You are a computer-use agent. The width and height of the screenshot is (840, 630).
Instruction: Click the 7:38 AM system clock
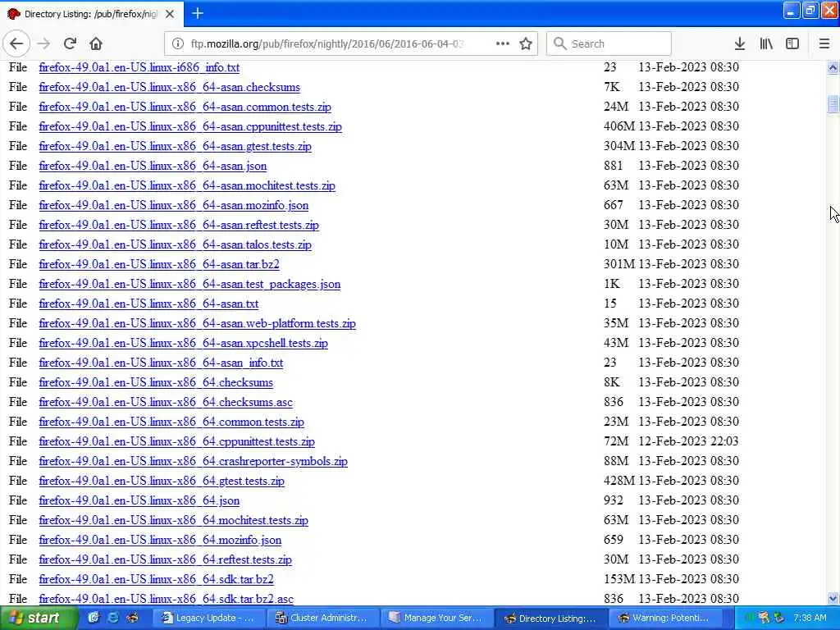pyautogui.click(x=810, y=619)
